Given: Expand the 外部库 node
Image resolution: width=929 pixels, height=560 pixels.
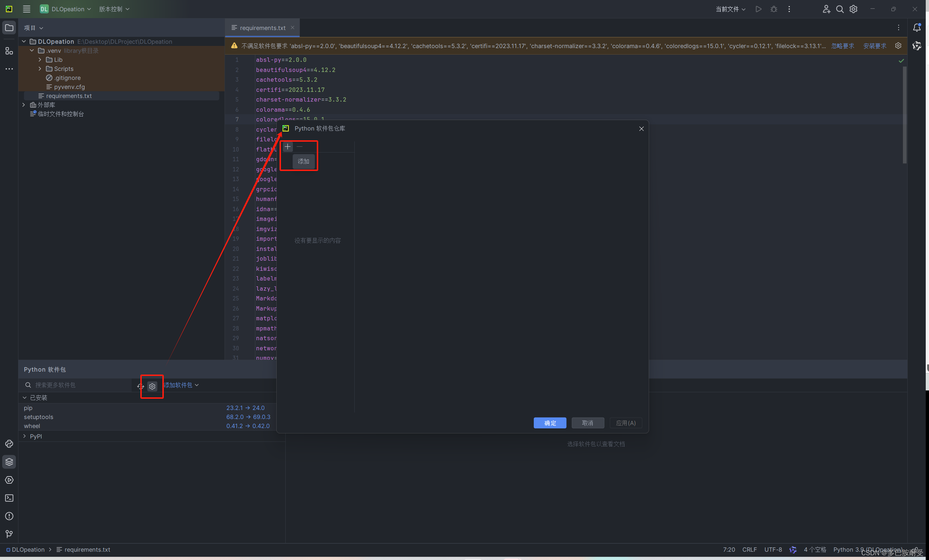Looking at the screenshot, I should coord(24,105).
